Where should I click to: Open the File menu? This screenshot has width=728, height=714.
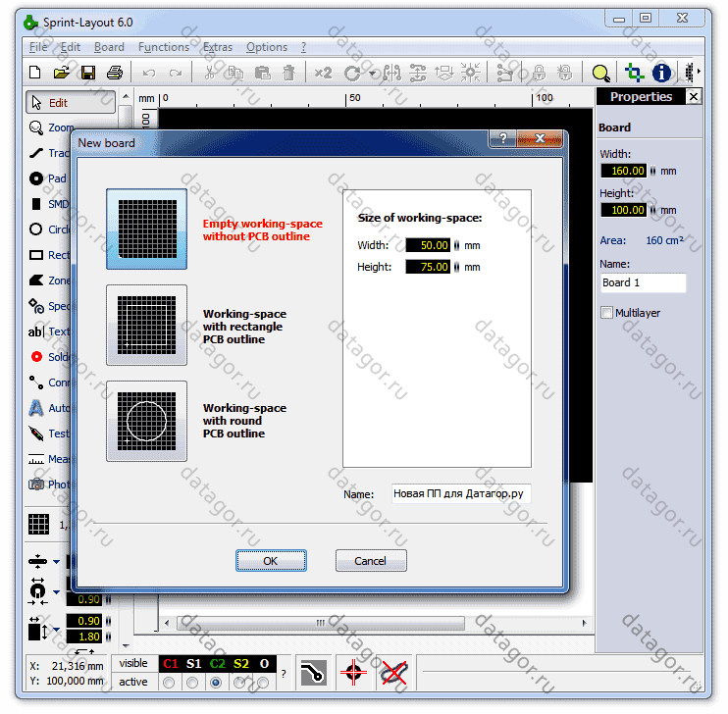[38, 47]
